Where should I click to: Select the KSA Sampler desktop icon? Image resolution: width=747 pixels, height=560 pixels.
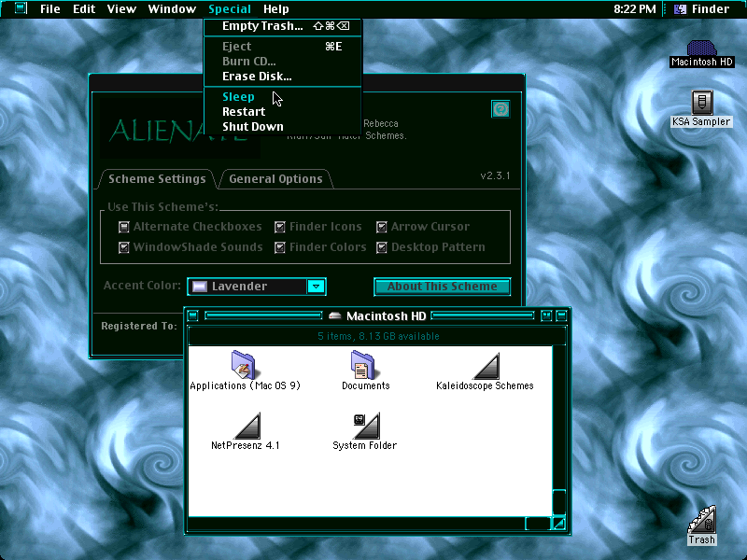pos(702,103)
